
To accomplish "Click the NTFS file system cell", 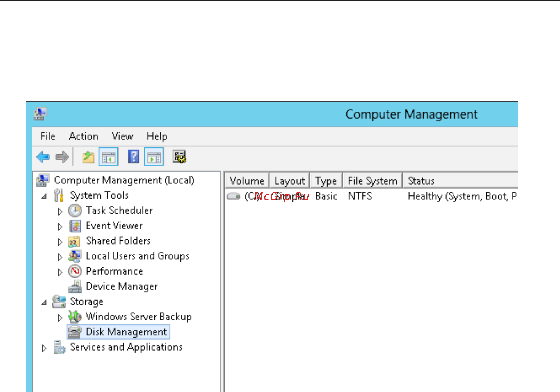I will click(360, 196).
